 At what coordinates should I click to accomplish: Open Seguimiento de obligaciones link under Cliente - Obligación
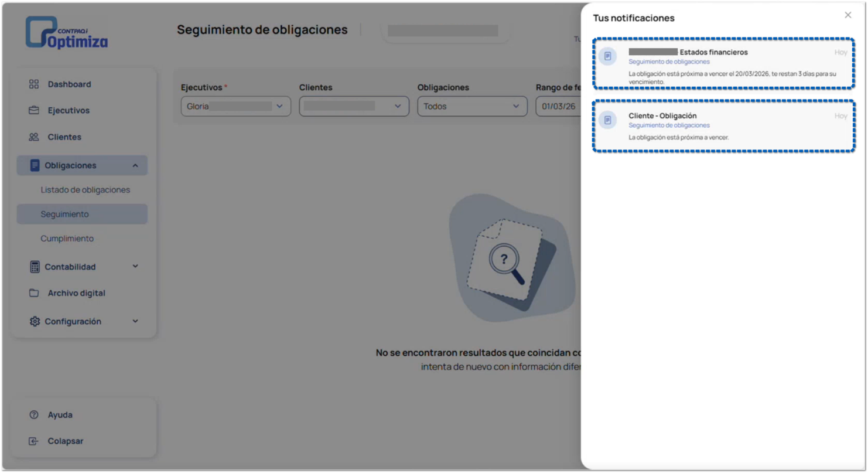click(x=669, y=125)
